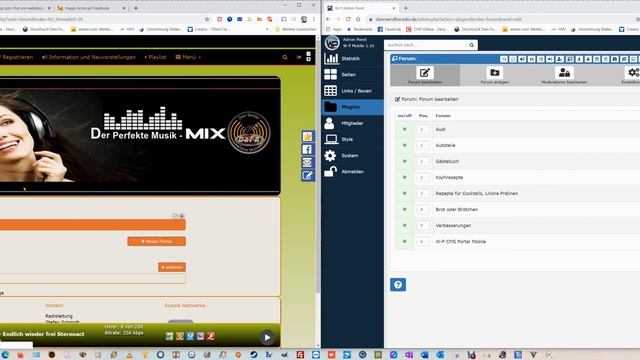Image resolution: width=640 pixels, height=360 pixels.
Task: Click the Neues Thema orange button
Action: tap(157, 241)
